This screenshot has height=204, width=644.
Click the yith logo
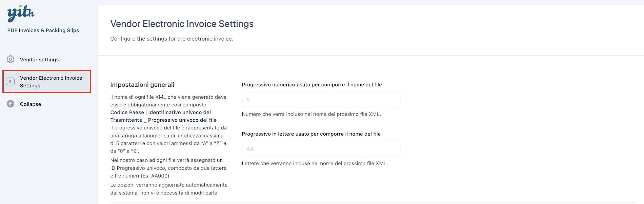21,14
